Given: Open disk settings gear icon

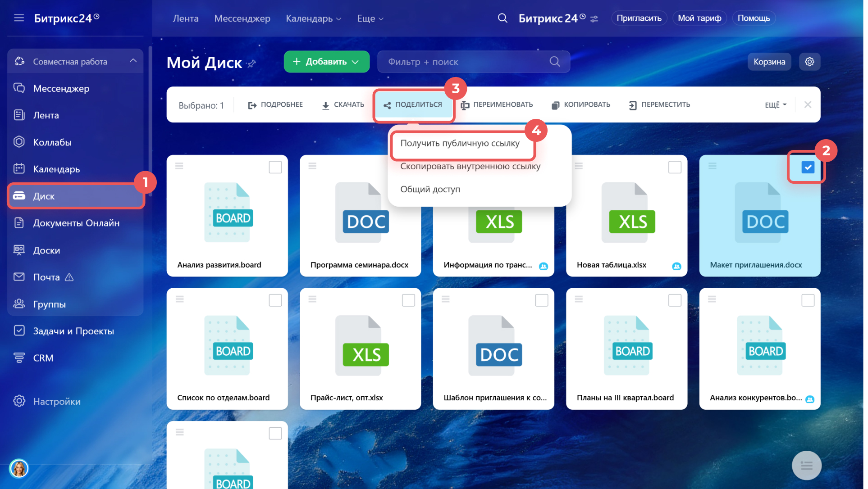Looking at the screenshot, I should 809,62.
